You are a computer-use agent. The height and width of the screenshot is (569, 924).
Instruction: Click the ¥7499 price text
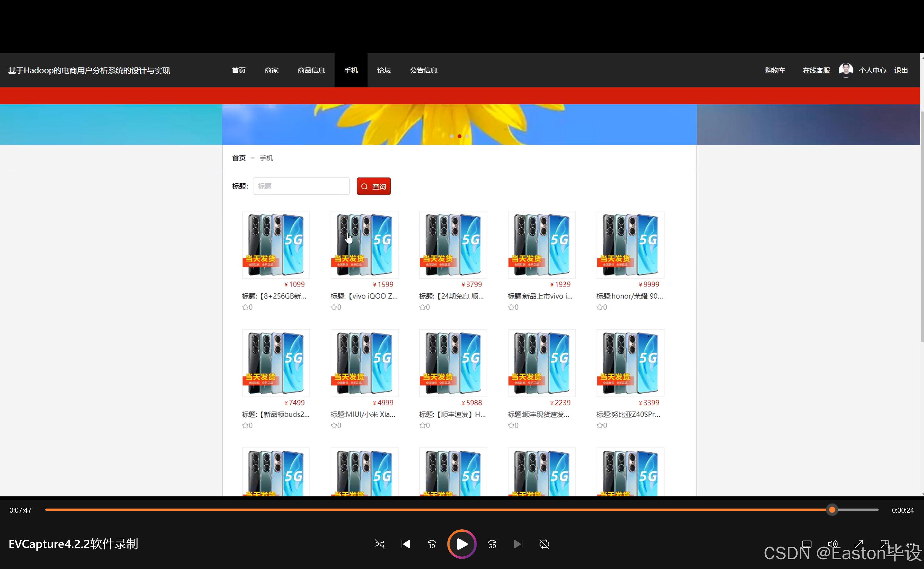(294, 403)
